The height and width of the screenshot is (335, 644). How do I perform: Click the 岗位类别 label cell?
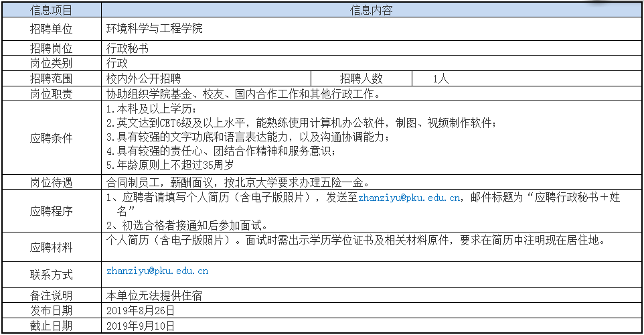[x=52, y=63]
